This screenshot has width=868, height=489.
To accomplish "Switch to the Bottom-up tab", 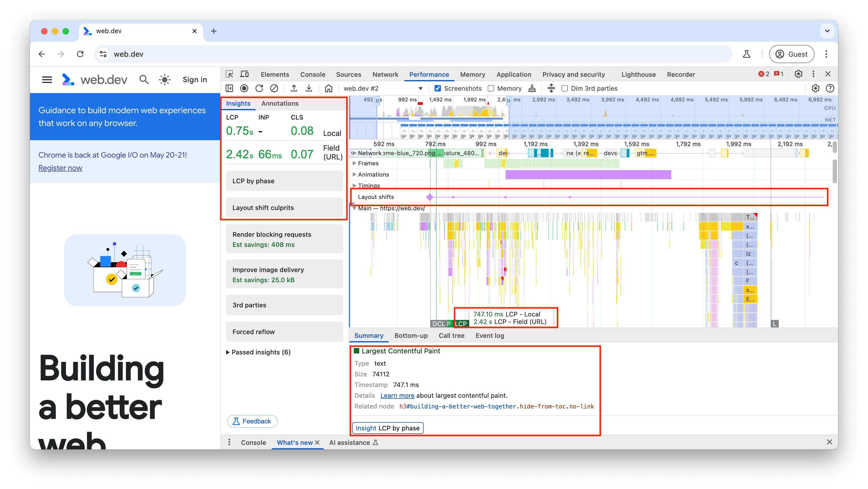I will (x=411, y=335).
